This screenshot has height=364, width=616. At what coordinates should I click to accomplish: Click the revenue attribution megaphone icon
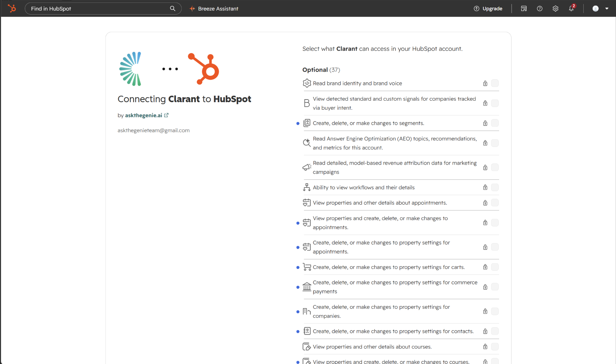[x=307, y=167]
